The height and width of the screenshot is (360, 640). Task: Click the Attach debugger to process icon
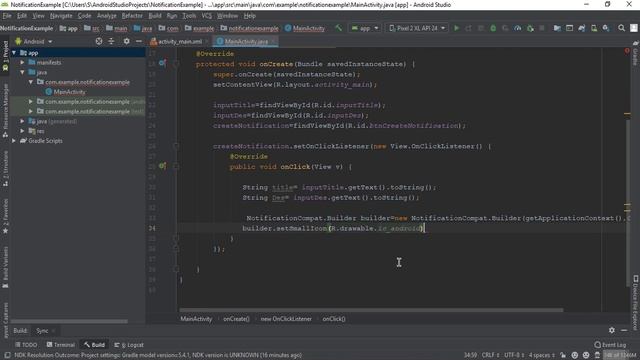point(530,28)
